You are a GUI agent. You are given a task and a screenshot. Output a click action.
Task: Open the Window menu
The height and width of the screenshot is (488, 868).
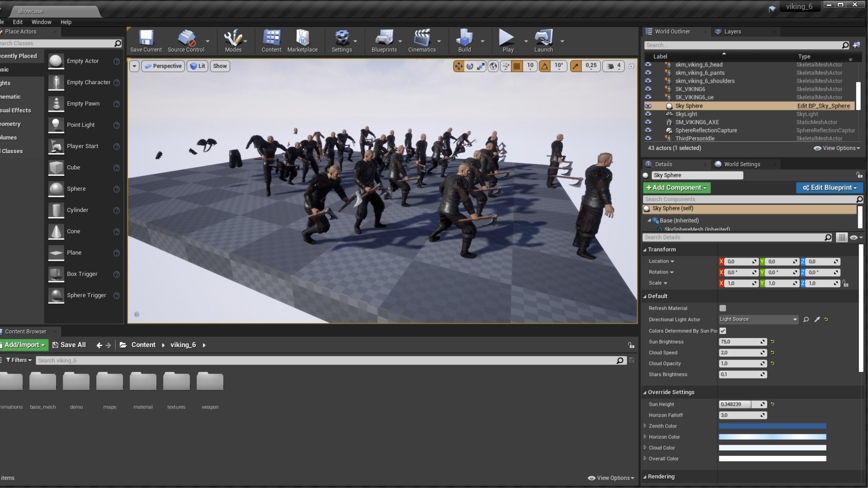pyautogui.click(x=41, y=22)
